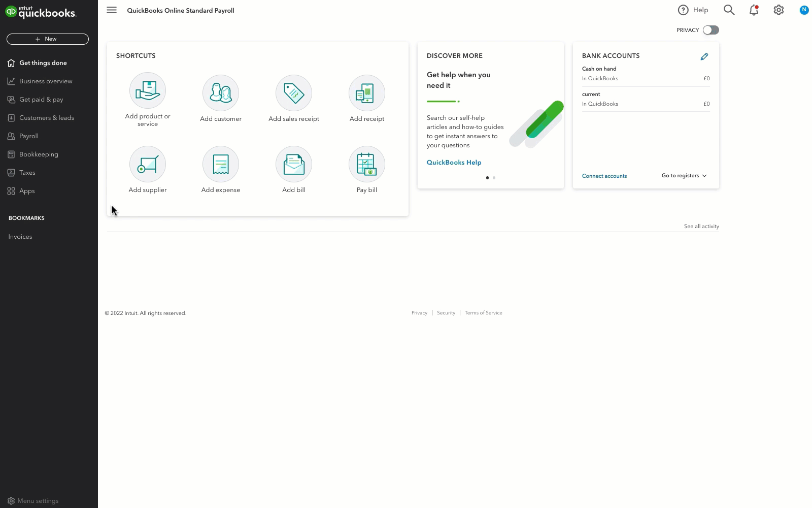The image size is (812, 508).
Task: Click the QuickBooks logo
Action: pyautogui.click(x=41, y=12)
